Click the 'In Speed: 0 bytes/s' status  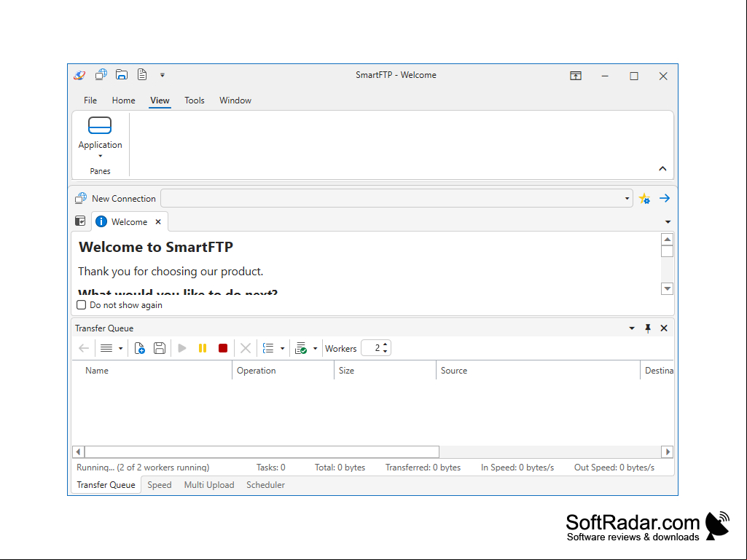(517, 468)
